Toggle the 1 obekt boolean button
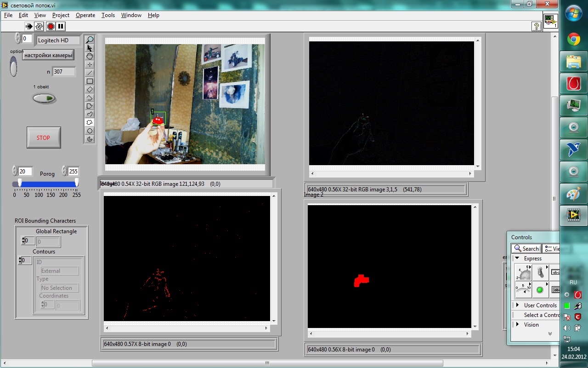588x368 pixels. 44,98
